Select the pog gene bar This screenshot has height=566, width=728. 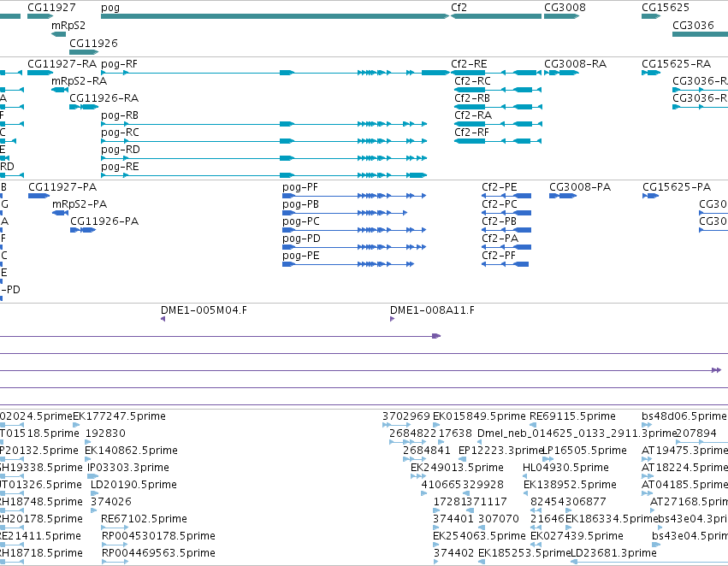275,16
